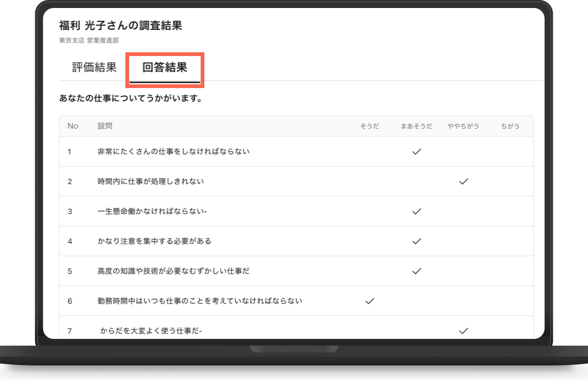Screen dimensions: 588x380
Task: Click checkmark in question 5 row
Action: click(417, 271)
